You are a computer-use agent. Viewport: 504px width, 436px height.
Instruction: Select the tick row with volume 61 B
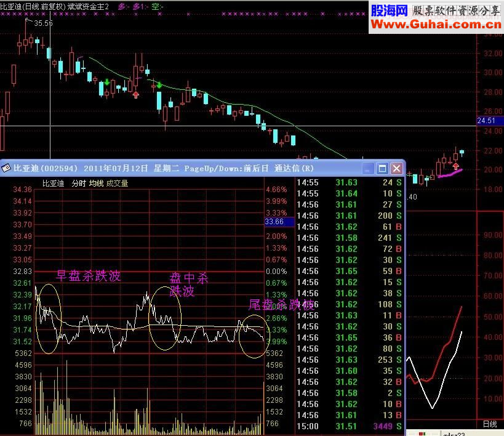(349, 227)
